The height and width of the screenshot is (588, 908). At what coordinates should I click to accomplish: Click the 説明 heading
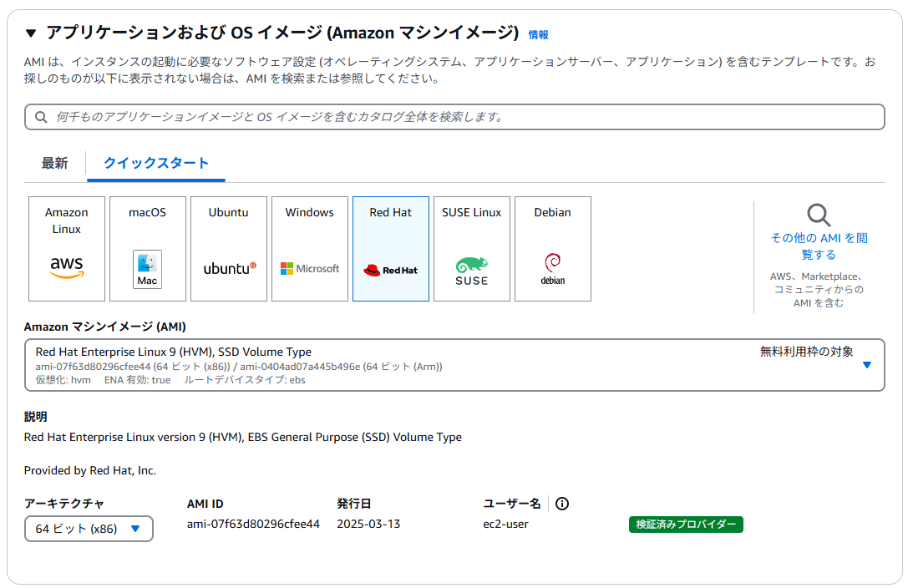35,417
